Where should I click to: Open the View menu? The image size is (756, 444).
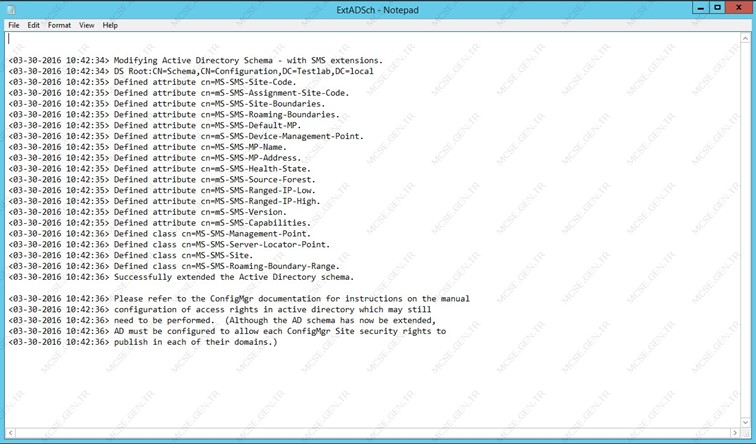[87, 25]
